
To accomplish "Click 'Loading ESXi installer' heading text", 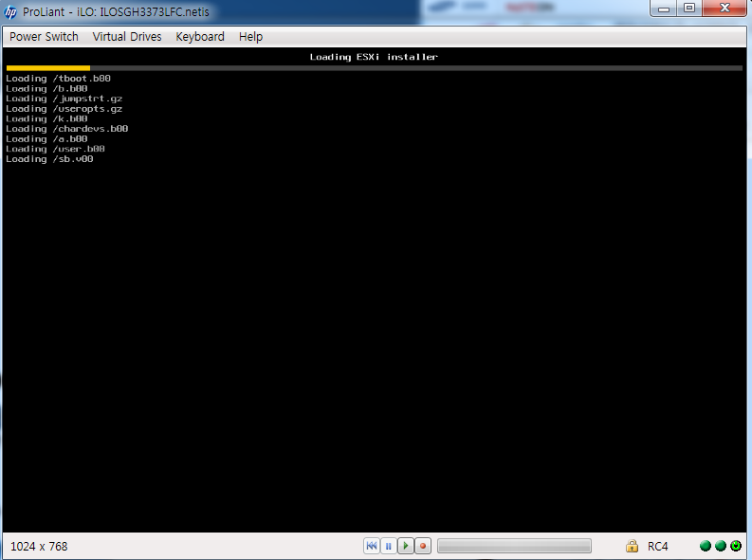I will pos(374,57).
